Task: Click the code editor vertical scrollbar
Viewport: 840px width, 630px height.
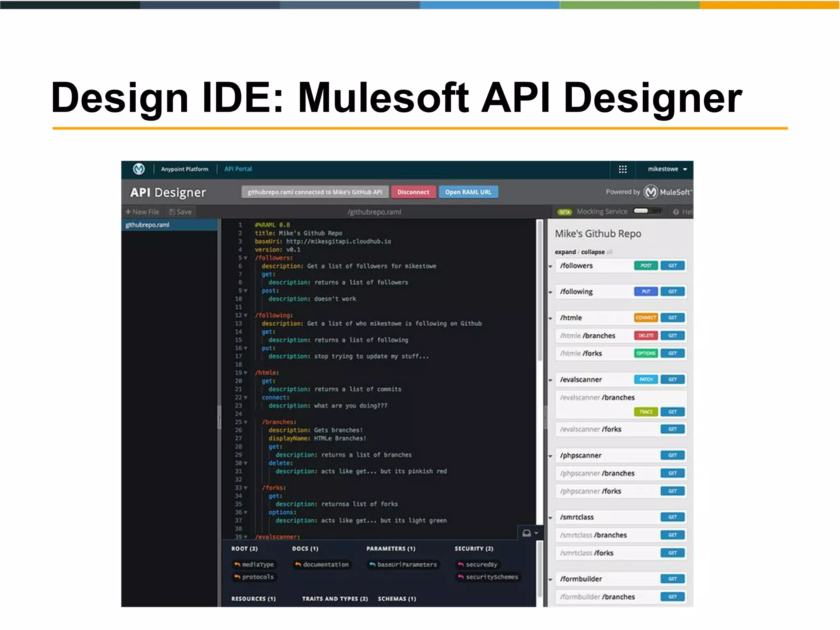Action: click(540, 290)
